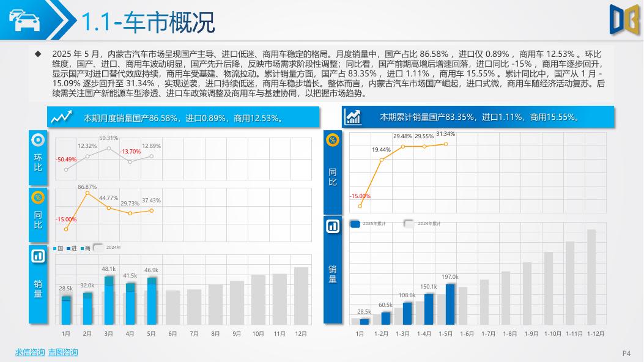The width and height of the screenshot is (644, 362).
Task: Click the 60.5k cumulative bar label
Action: coord(386,305)
